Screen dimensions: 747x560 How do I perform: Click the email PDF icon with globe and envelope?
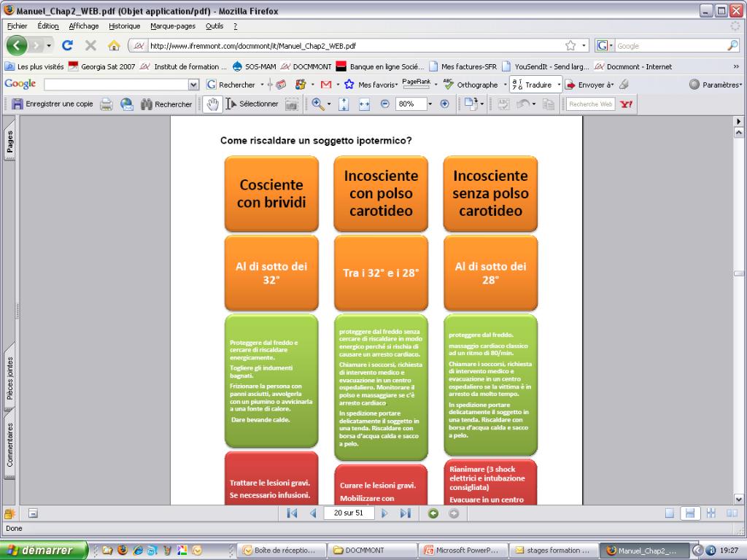[x=127, y=104]
